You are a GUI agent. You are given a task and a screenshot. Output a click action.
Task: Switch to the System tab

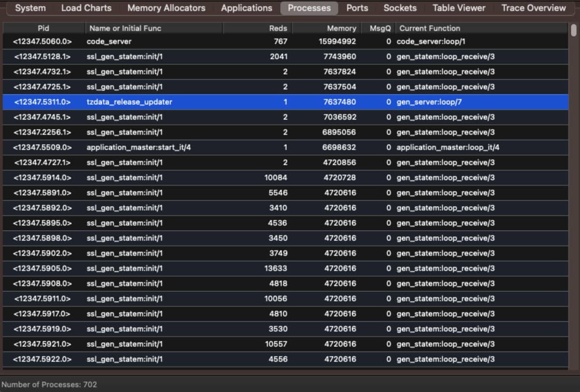click(x=30, y=8)
